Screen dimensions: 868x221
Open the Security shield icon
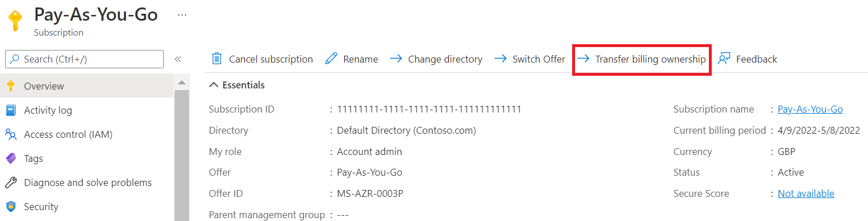tap(11, 207)
